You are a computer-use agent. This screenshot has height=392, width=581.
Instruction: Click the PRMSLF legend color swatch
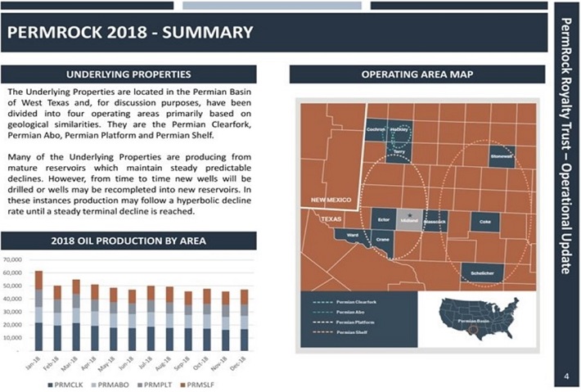[x=182, y=385]
